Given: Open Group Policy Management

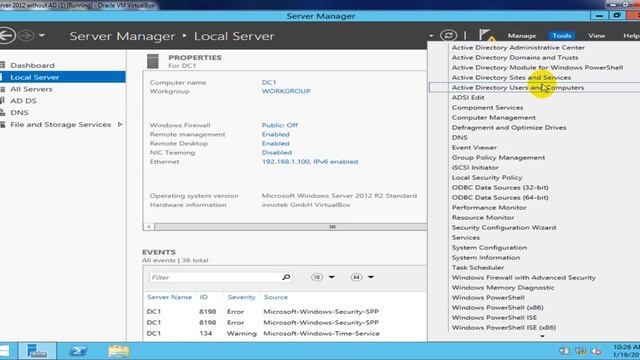Looking at the screenshot, I should point(498,158).
